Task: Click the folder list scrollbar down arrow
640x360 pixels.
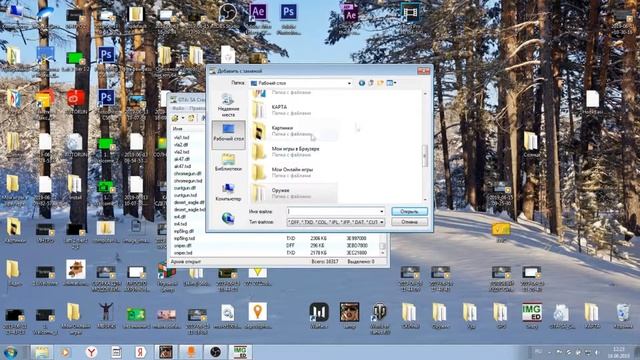Action: pos(425,200)
